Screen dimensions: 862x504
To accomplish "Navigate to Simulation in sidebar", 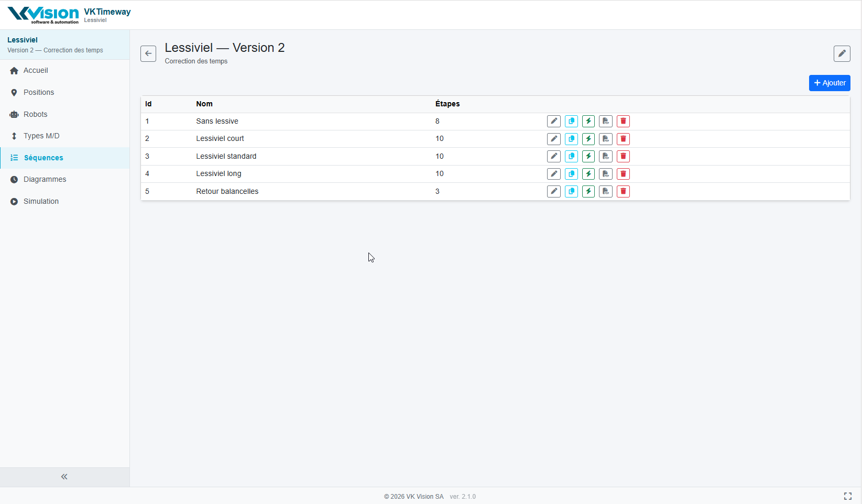I will (41, 201).
